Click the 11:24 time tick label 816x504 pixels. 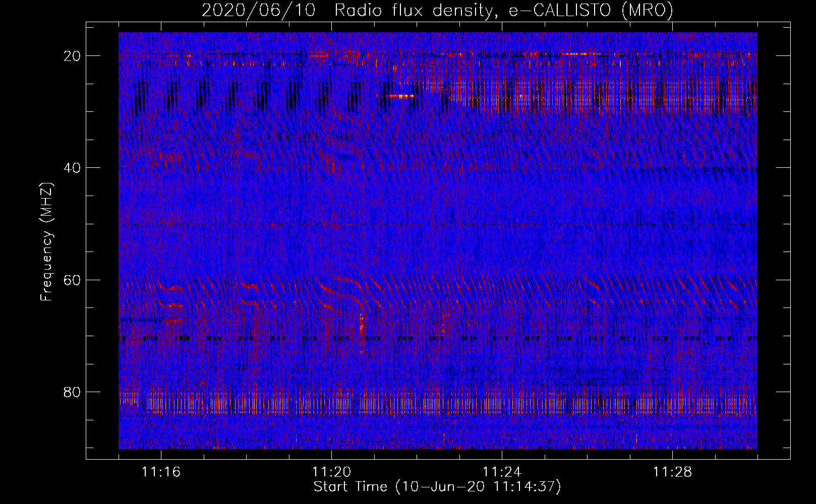point(502,472)
